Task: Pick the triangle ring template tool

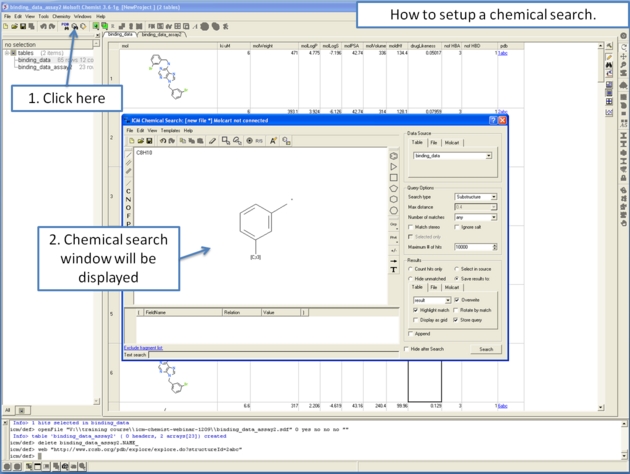Action: coord(393,166)
